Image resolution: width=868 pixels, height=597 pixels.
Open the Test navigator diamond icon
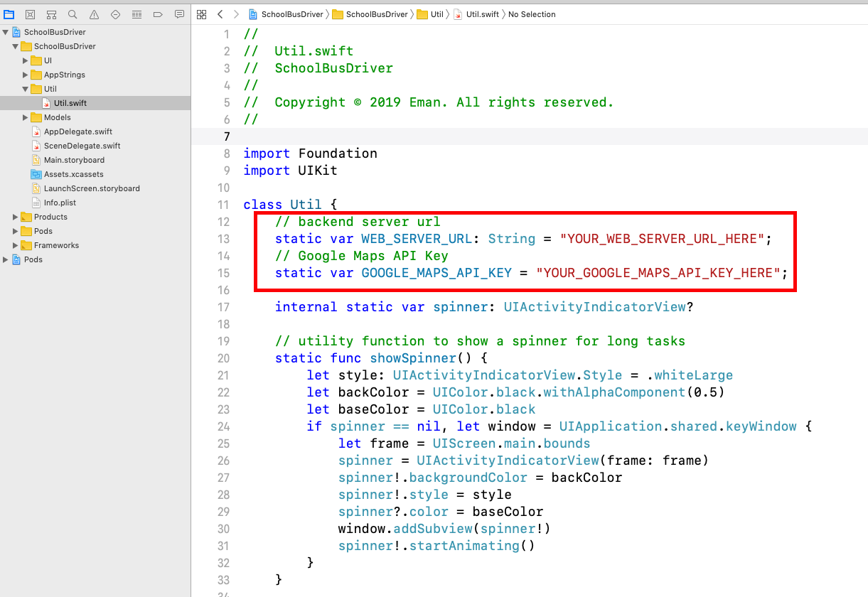pos(114,14)
